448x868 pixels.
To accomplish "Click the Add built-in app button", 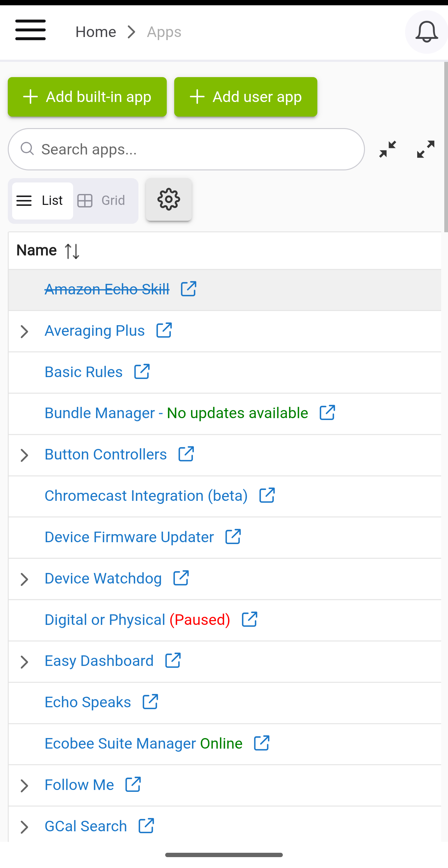I will (x=87, y=97).
